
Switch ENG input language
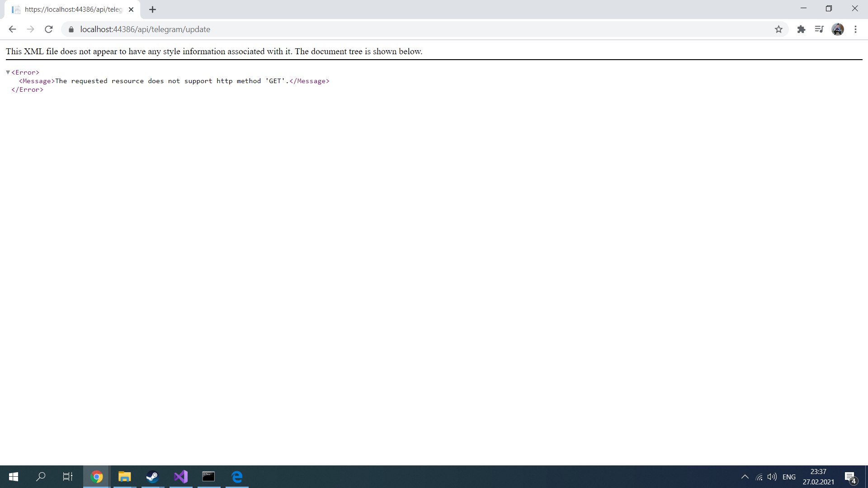789,477
